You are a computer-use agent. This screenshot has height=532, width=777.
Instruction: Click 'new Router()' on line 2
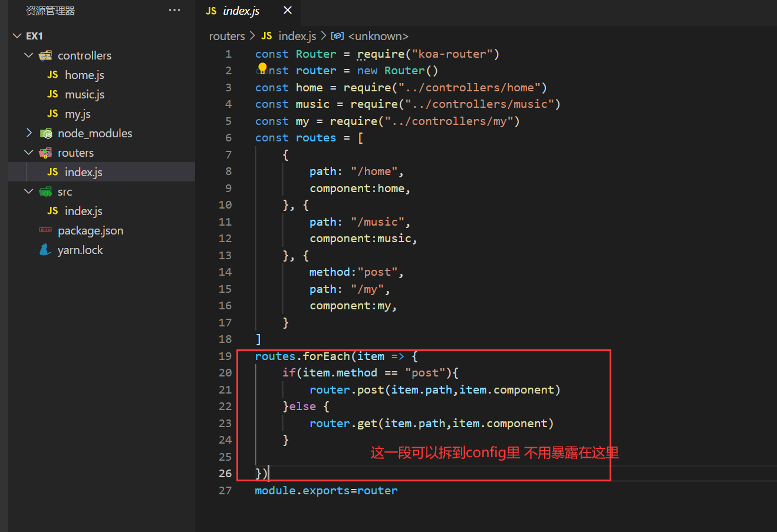[x=398, y=70]
